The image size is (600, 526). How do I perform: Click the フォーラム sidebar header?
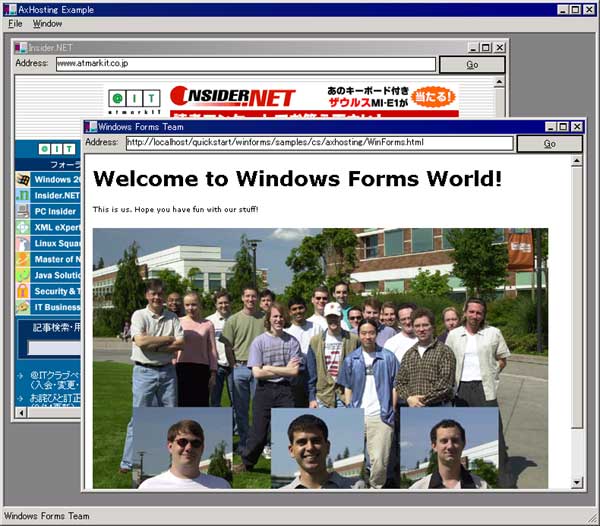click(66, 165)
